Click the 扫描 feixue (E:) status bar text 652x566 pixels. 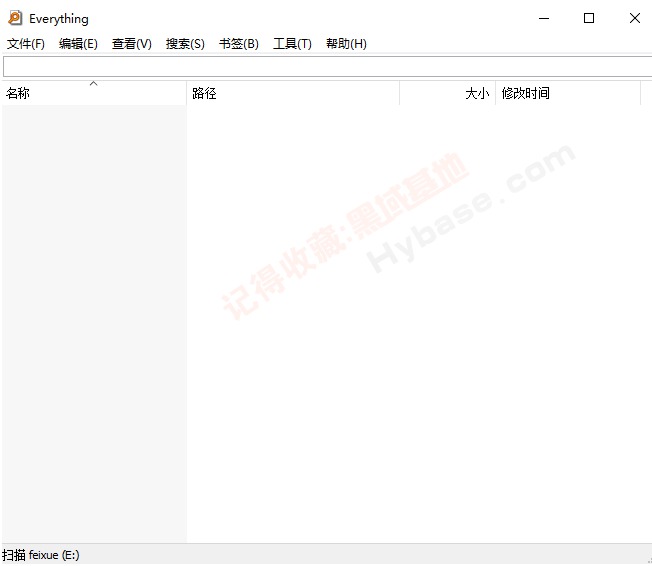[x=41, y=555]
